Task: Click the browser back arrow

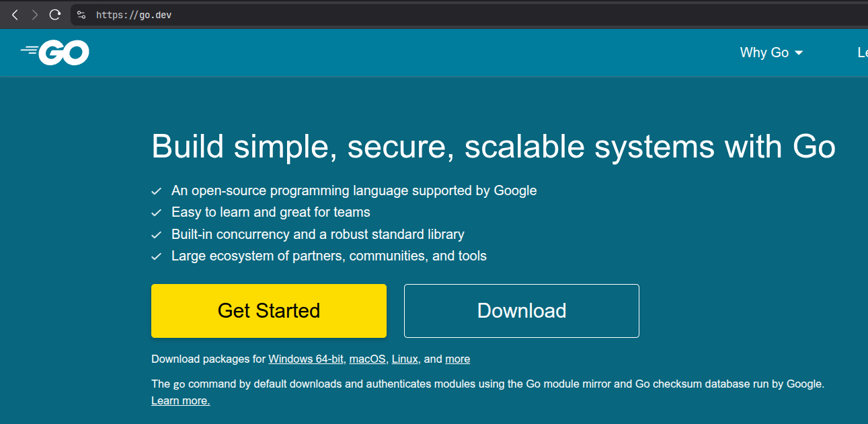Action: (x=15, y=15)
